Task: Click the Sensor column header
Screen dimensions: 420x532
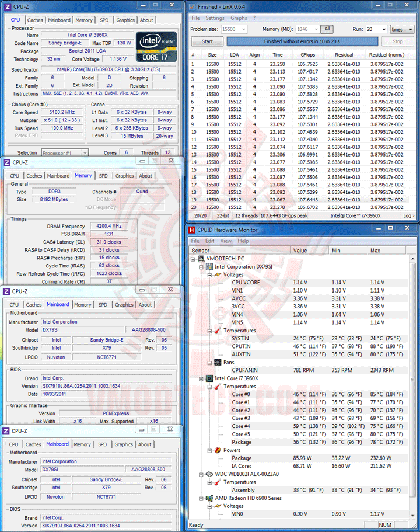Action: point(239,251)
